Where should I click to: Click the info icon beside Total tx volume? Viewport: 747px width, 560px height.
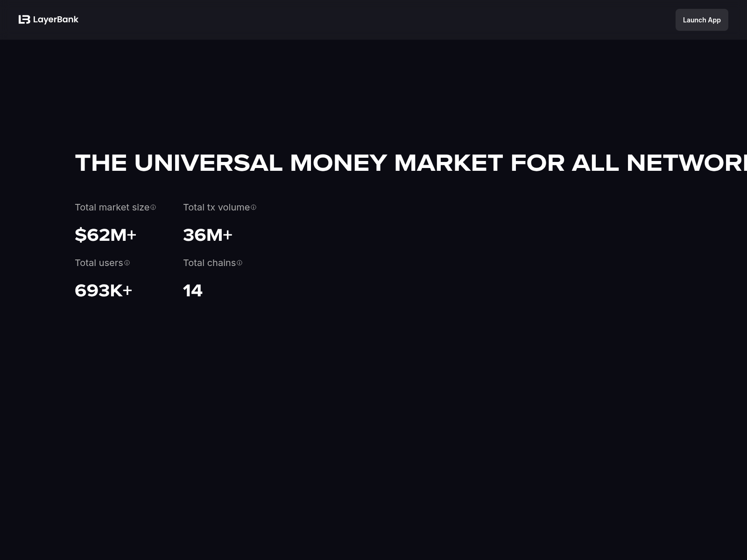[x=254, y=207]
